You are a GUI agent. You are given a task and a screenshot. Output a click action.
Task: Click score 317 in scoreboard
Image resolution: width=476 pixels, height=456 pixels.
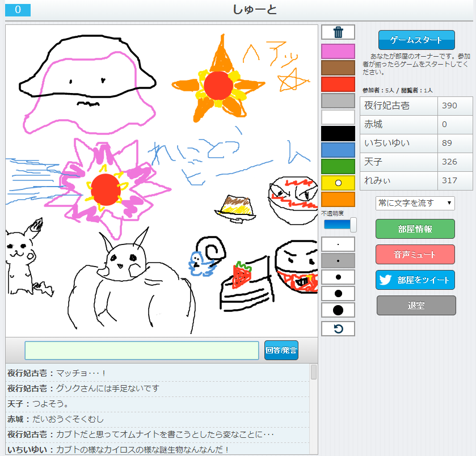tap(449, 180)
